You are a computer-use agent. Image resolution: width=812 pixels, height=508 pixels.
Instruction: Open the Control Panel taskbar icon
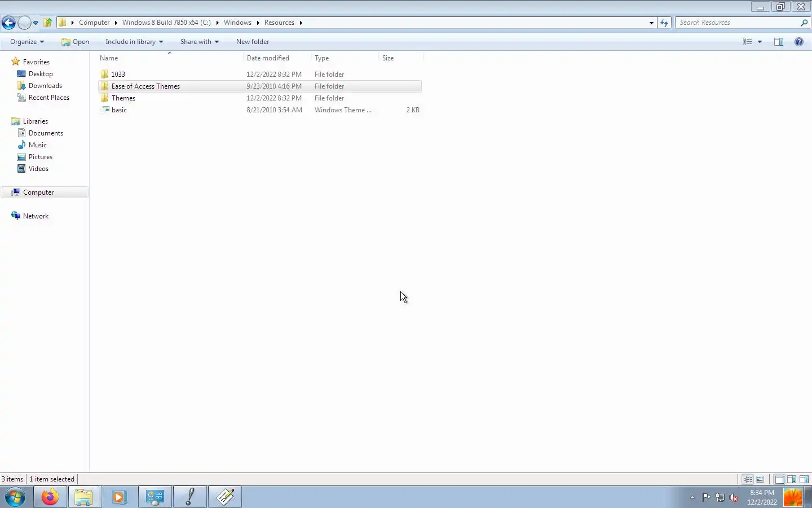[155, 497]
